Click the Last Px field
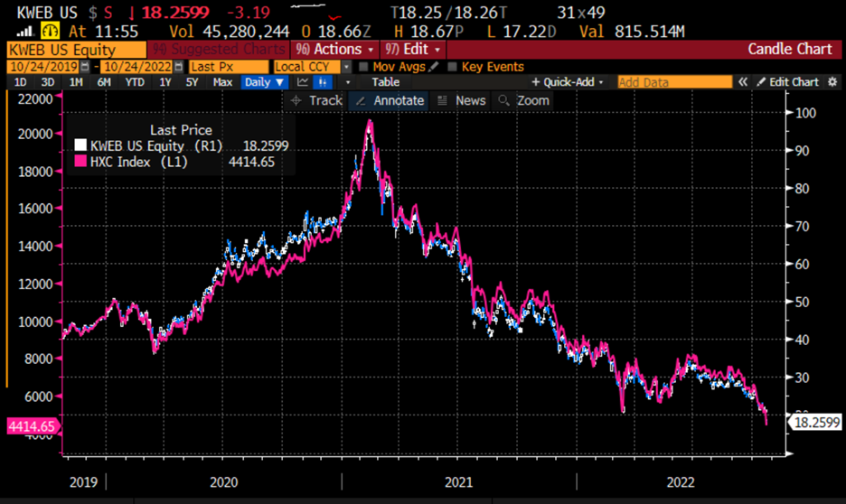The width and height of the screenshot is (846, 504). click(x=229, y=67)
